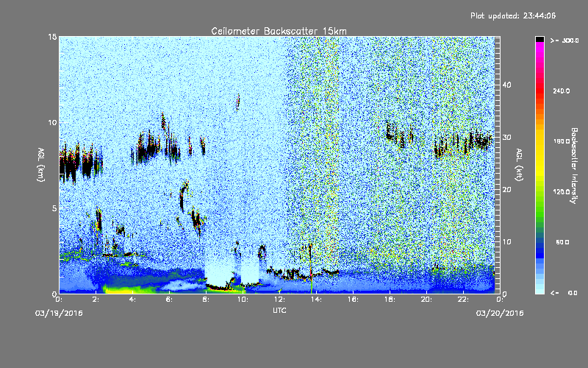This screenshot has width=588, height=368.
Task: Click the "2:" hour tick label
Action: pyautogui.click(x=96, y=300)
